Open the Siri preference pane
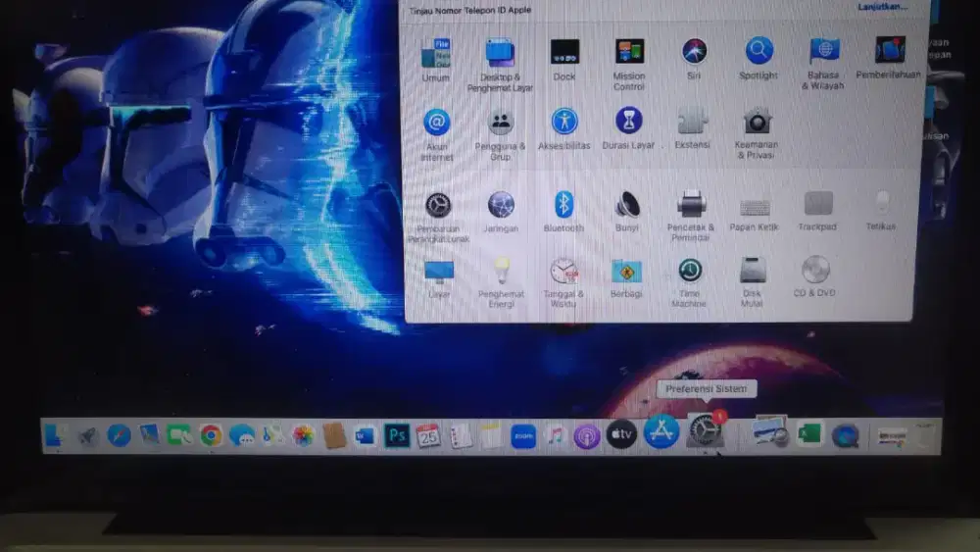Viewport: 980px width, 552px height. click(x=694, y=51)
